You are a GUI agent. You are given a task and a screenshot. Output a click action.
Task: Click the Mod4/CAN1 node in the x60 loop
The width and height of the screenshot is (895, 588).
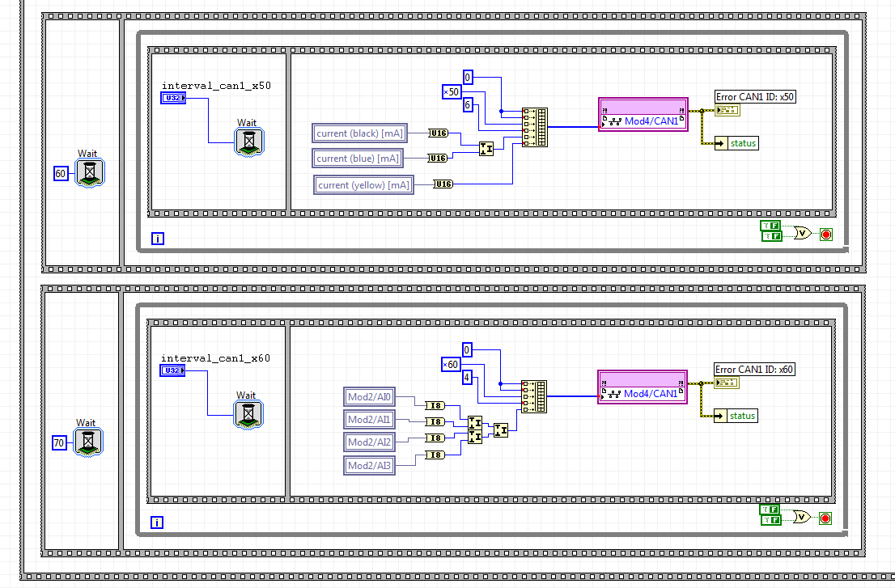[x=643, y=387]
